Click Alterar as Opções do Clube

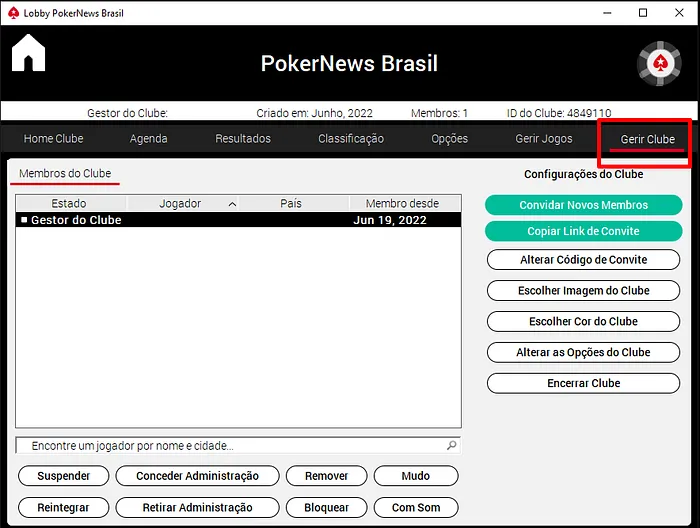click(583, 352)
